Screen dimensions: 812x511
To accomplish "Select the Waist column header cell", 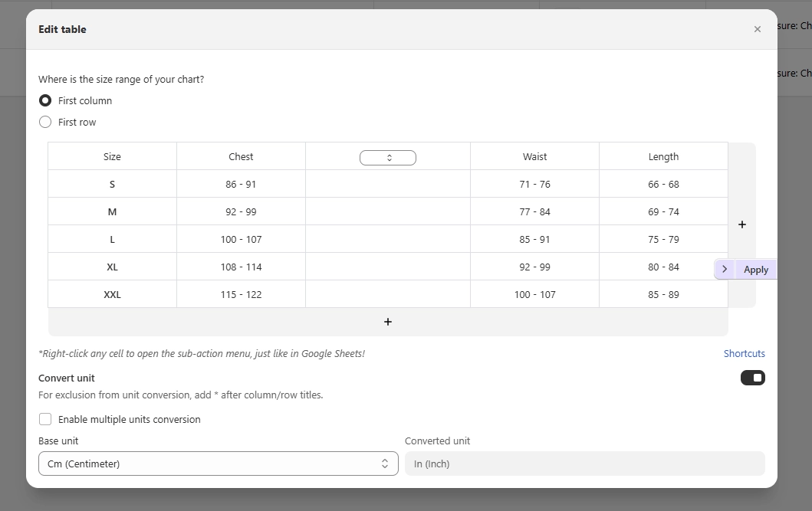I will click(534, 156).
